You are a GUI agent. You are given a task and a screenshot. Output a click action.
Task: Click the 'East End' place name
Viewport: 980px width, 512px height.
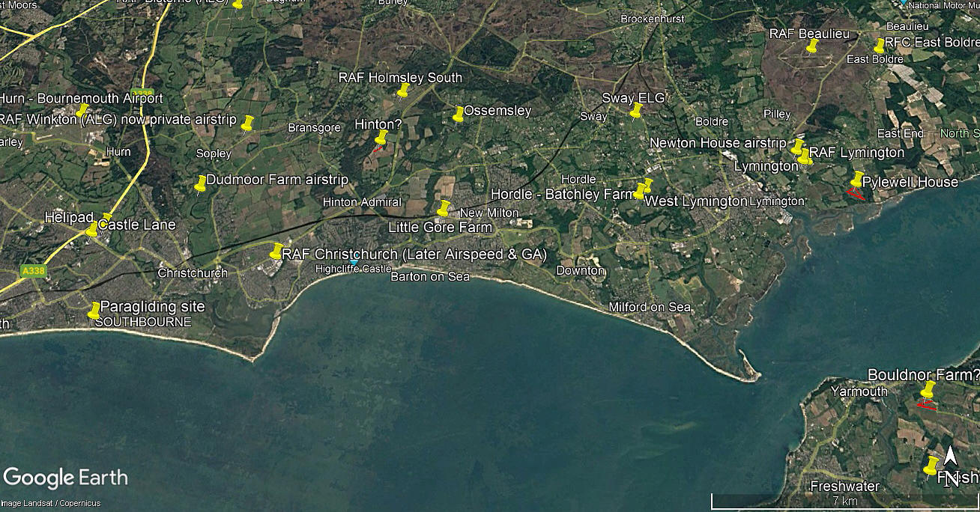pyautogui.click(x=900, y=133)
